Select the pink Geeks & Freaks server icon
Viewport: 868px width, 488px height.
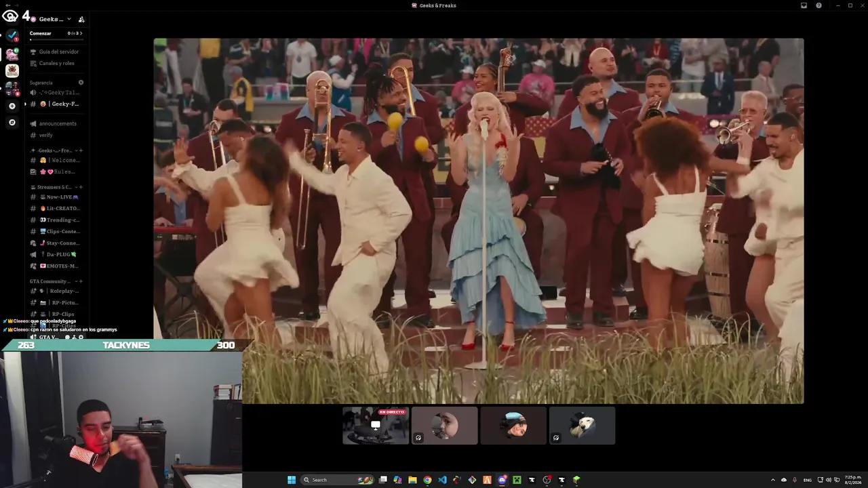click(12, 54)
